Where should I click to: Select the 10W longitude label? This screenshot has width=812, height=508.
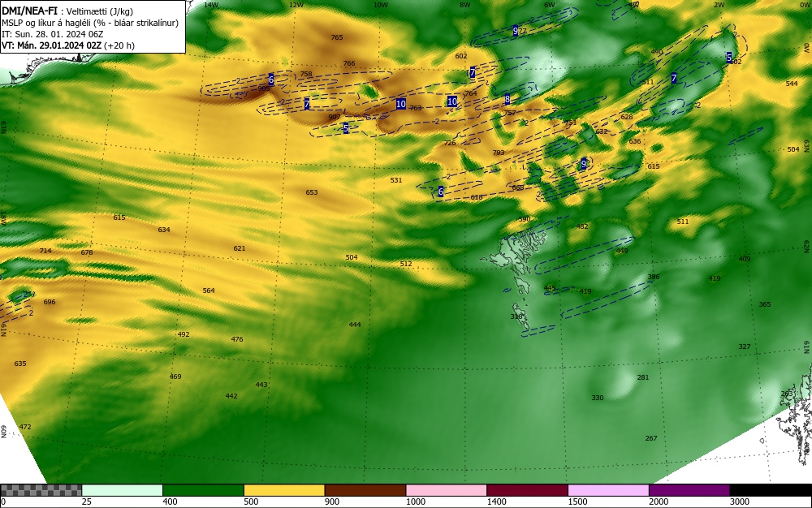click(x=381, y=5)
